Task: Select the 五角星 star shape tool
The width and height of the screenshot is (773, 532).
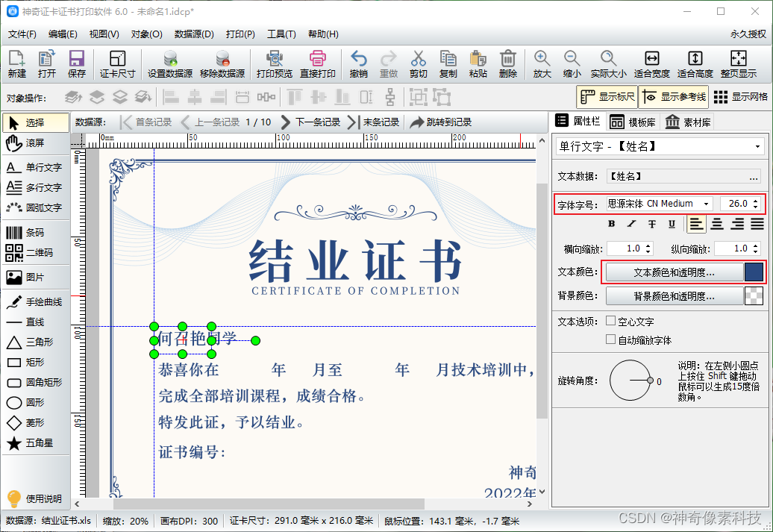Action: pyautogui.click(x=35, y=442)
